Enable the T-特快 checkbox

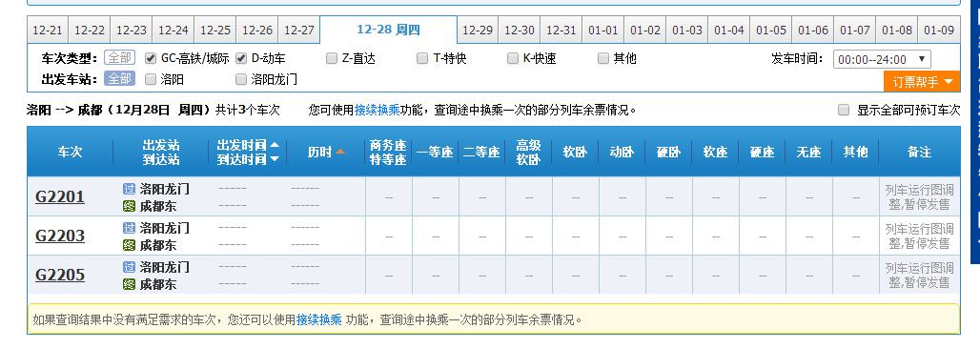pos(422,59)
